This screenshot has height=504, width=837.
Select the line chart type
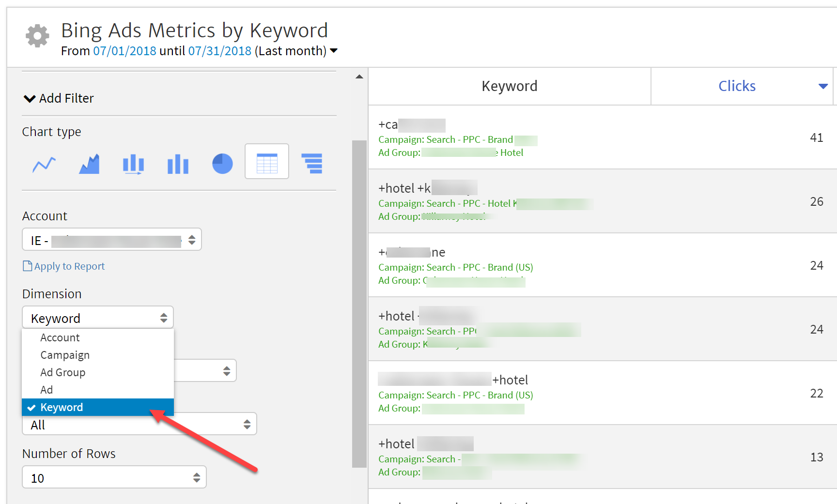[x=44, y=164]
